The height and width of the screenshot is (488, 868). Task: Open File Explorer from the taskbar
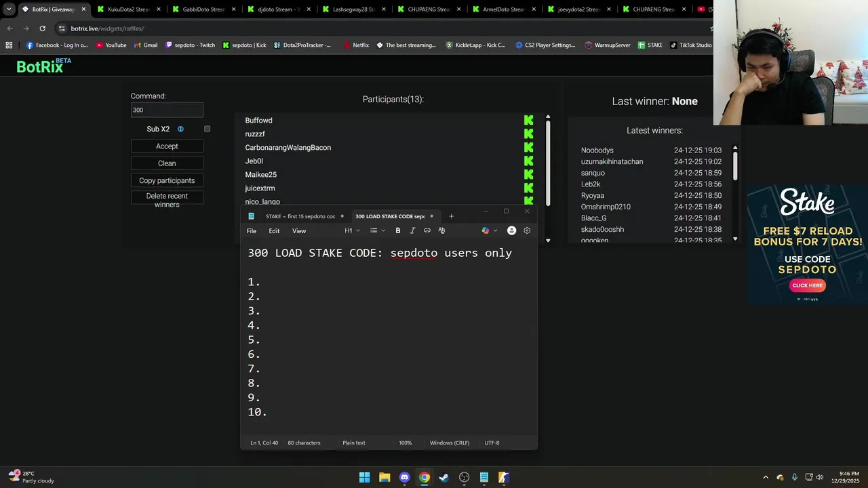384,477
